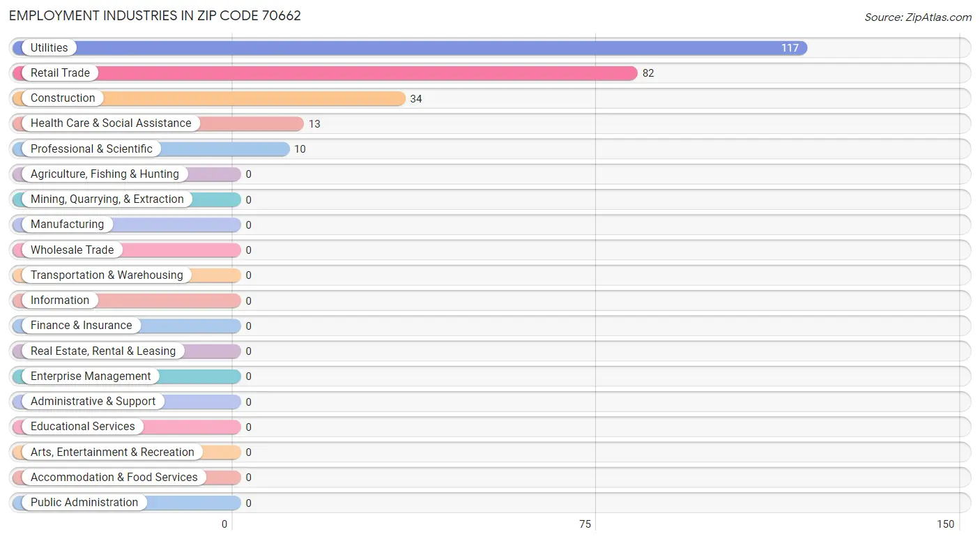Click the pink Wholesale Trade bar
Image resolution: width=980 pixels, height=541 pixels.
[x=126, y=250]
